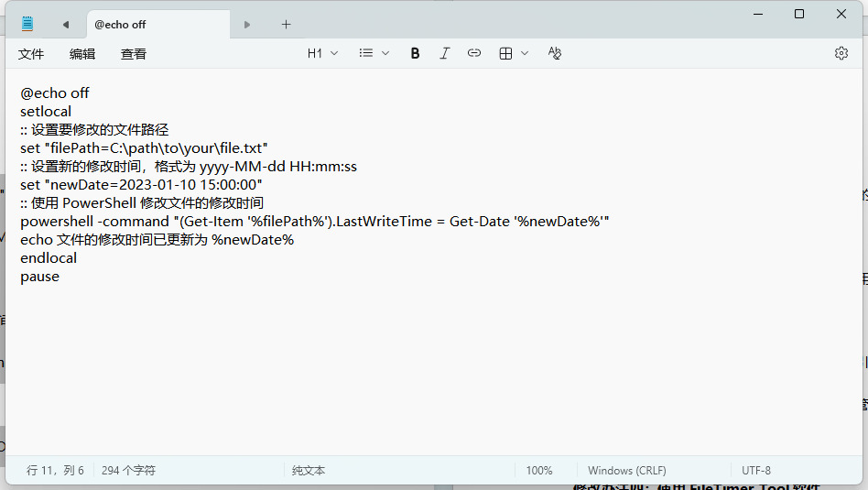The image size is (868, 490).
Task: Click the insert table icon
Action: pyautogui.click(x=505, y=53)
